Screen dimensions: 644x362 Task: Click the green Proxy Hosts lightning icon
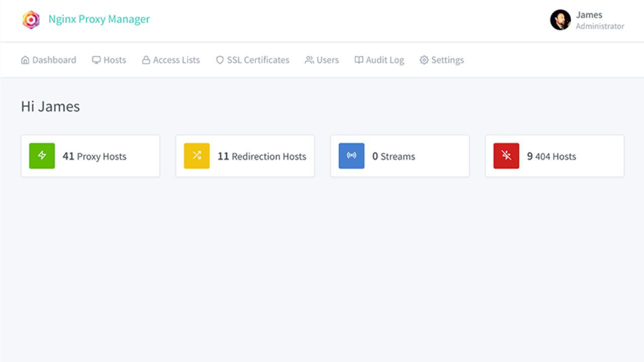(42, 156)
